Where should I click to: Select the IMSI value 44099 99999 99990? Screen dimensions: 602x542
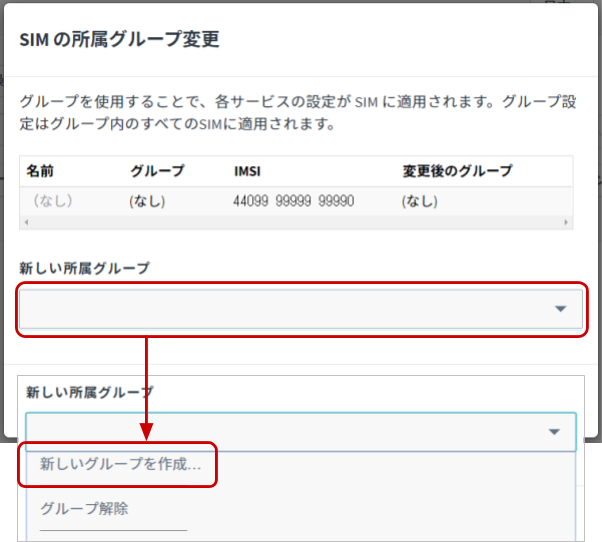pos(293,201)
